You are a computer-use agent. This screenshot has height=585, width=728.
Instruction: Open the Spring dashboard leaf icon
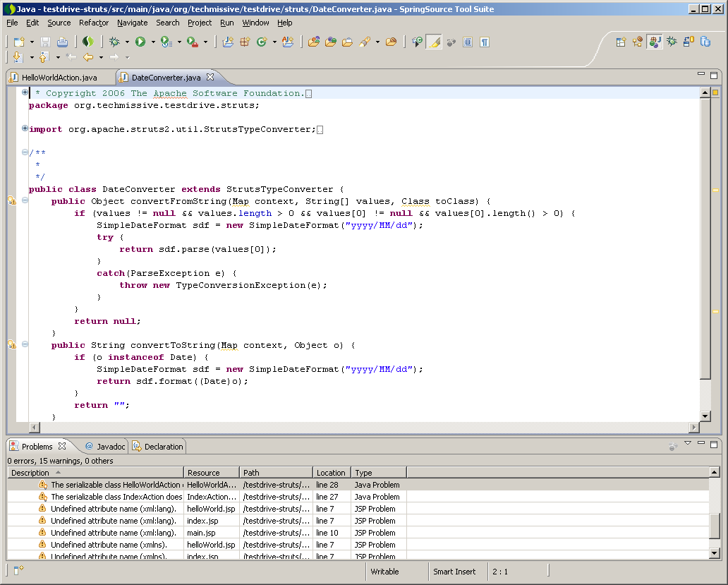(87, 42)
